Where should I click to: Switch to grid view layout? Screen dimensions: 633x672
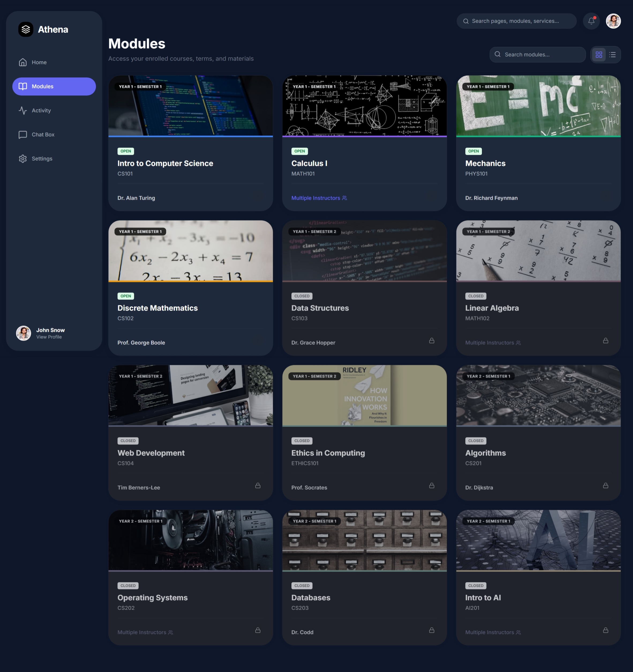coord(598,54)
